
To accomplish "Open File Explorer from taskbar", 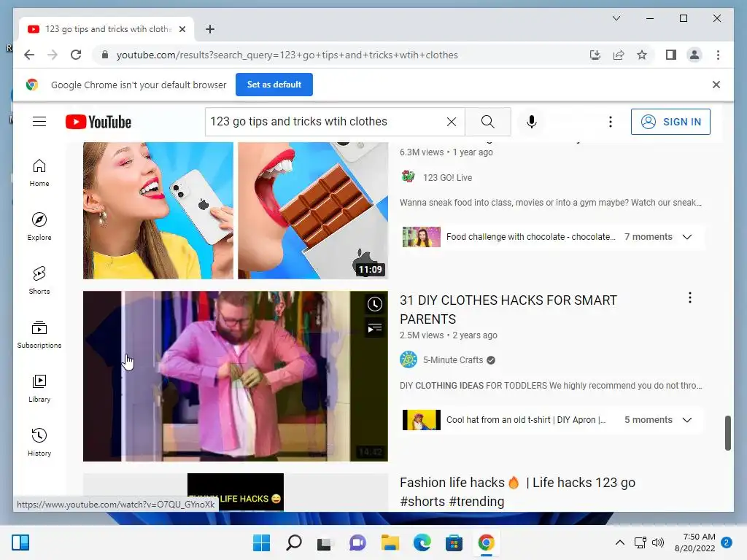I will 390,542.
